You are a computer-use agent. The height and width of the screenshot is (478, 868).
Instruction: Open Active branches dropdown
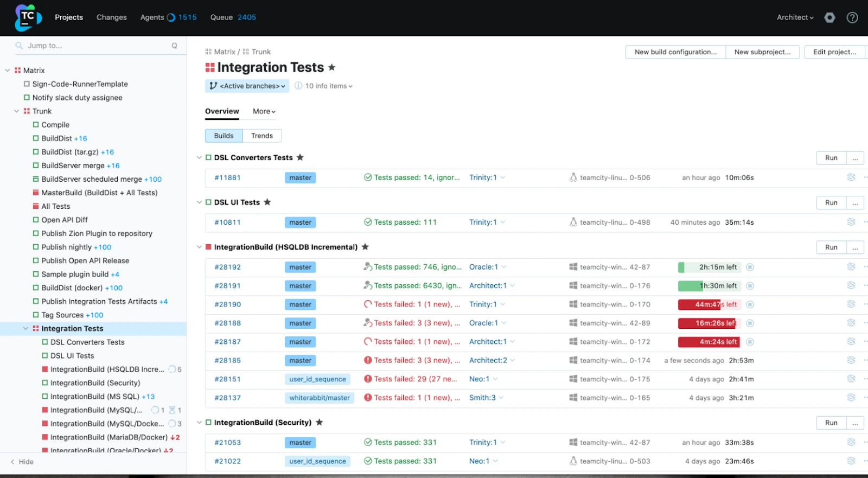pos(247,86)
